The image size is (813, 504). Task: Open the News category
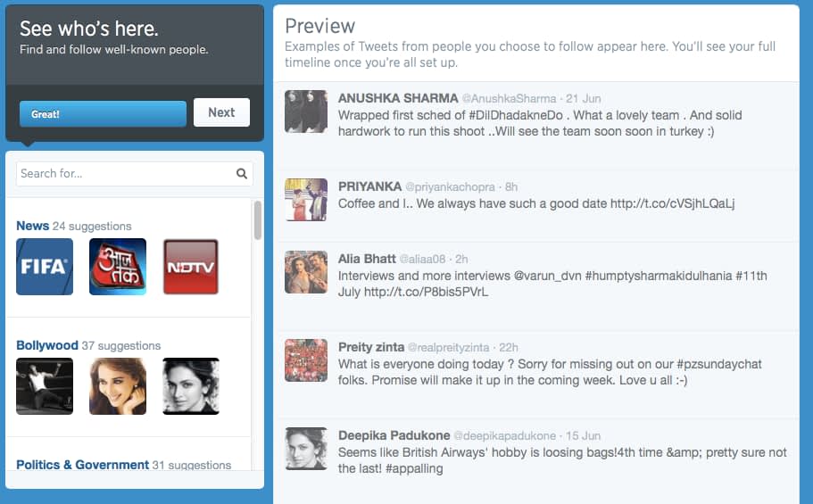(x=33, y=226)
